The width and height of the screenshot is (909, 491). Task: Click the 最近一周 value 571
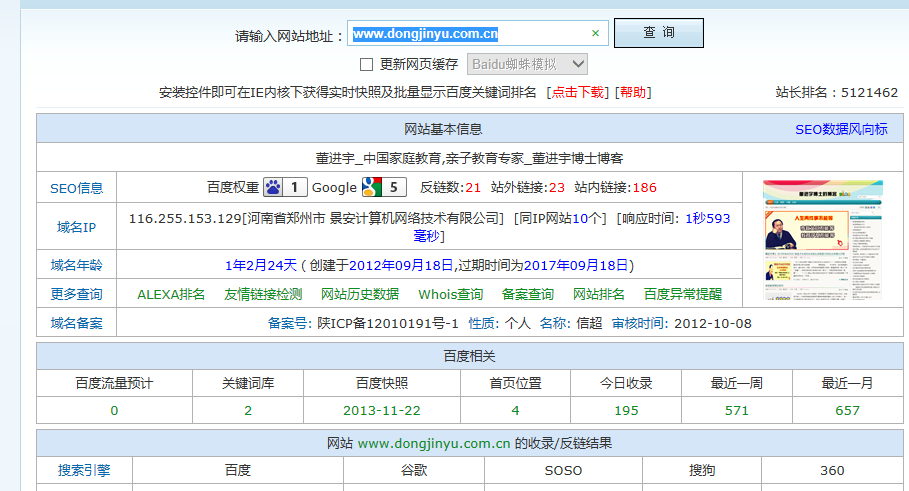pos(737,411)
